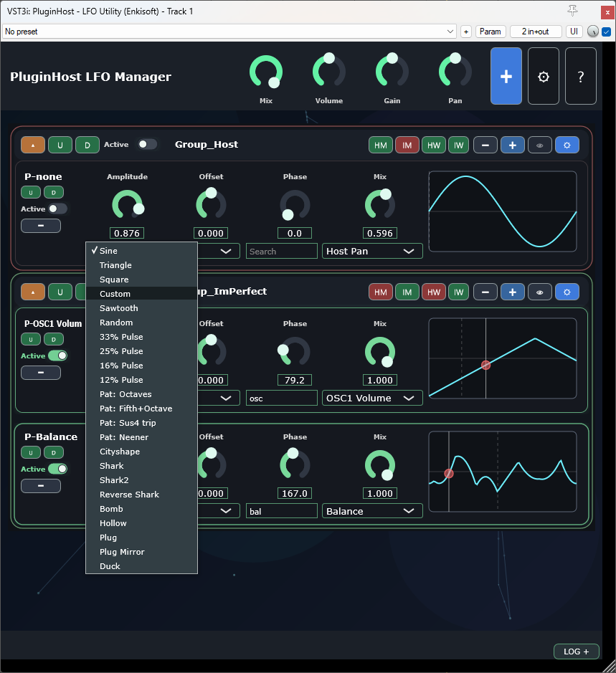Toggle P-Balance Active switch
Viewport: 616px width, 673px height.
[x=57, y=469]
